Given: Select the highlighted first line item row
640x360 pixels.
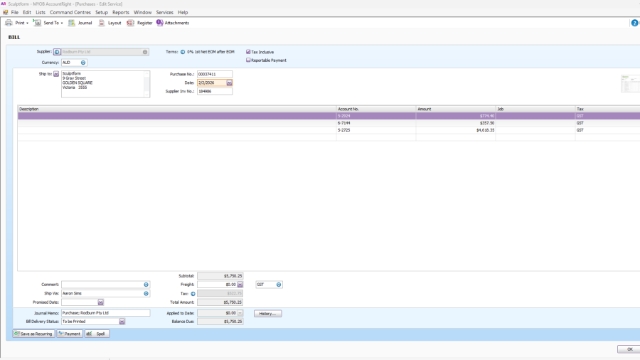Looking at the screenshot, I should [329, 116].
